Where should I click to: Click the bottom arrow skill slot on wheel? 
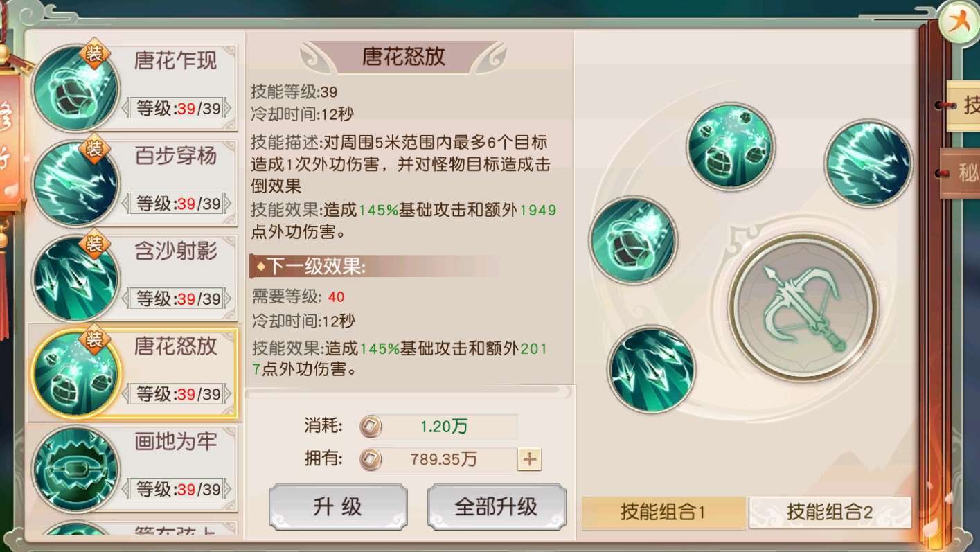click(651, 369)
